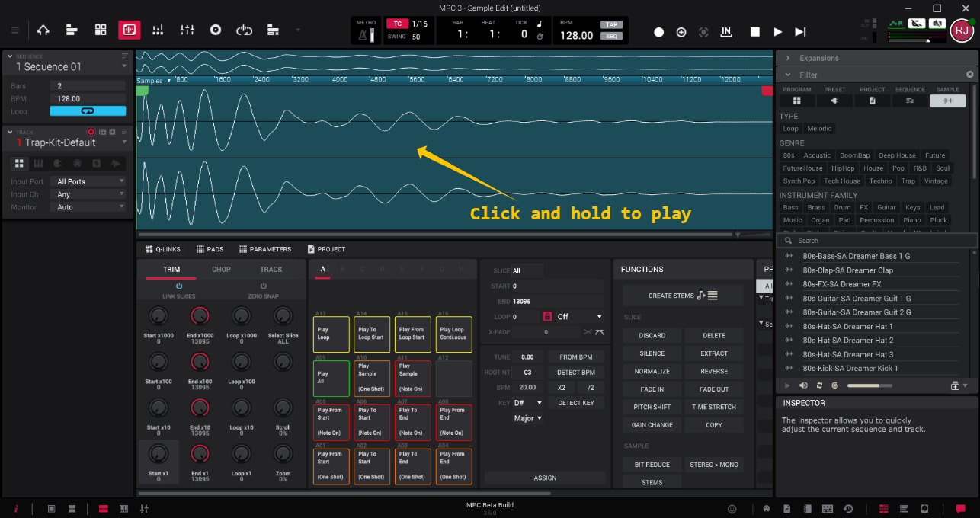Screen dimensions: 980x518
Task: Open the pad grid mode icon
Action: click(101, 30)
